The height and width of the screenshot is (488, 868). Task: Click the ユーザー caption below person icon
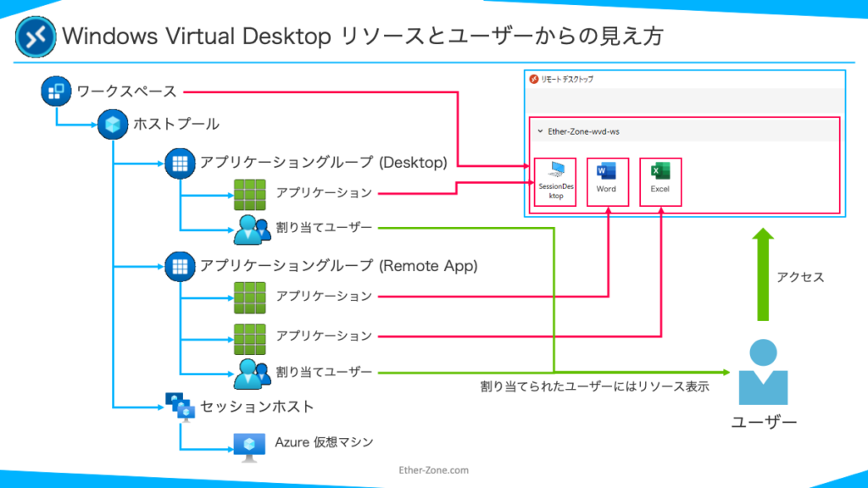pos(764,422)
